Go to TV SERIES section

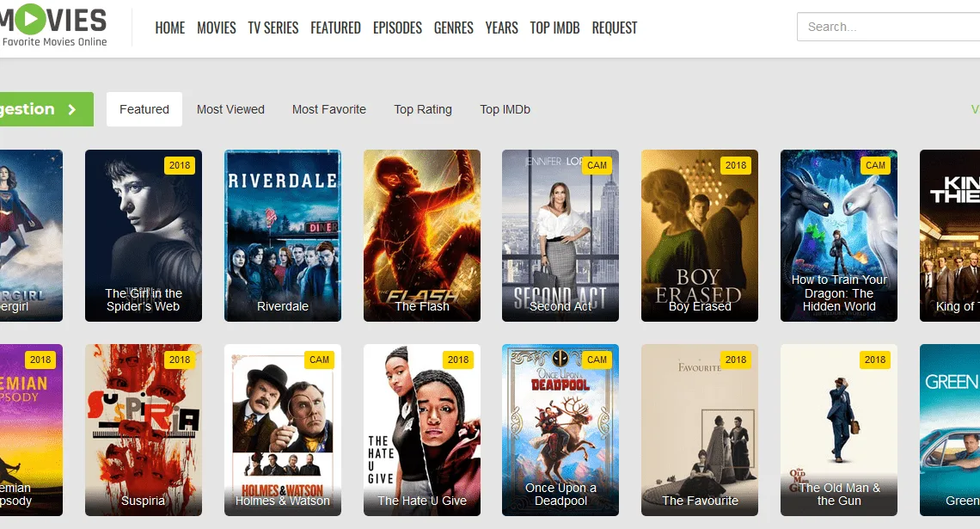coord(273,28)
